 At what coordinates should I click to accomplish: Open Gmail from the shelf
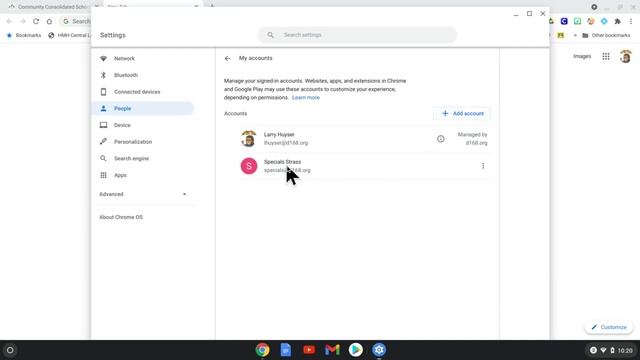332,350
